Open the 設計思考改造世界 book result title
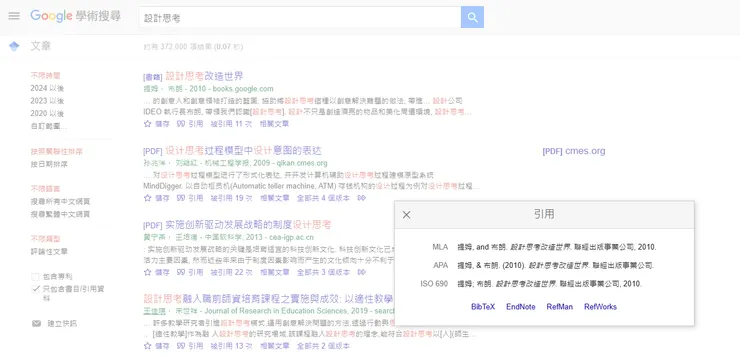 click(204, 76)
